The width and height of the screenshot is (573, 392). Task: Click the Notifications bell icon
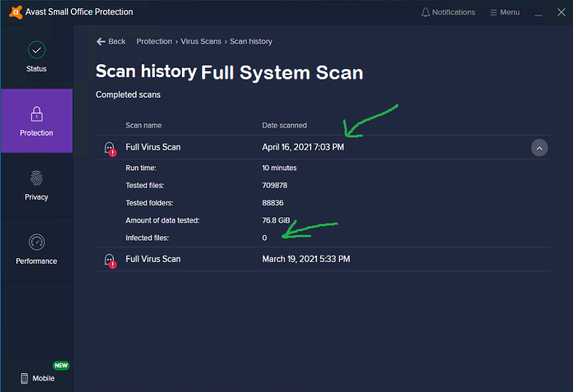click(x=425, y=12)
